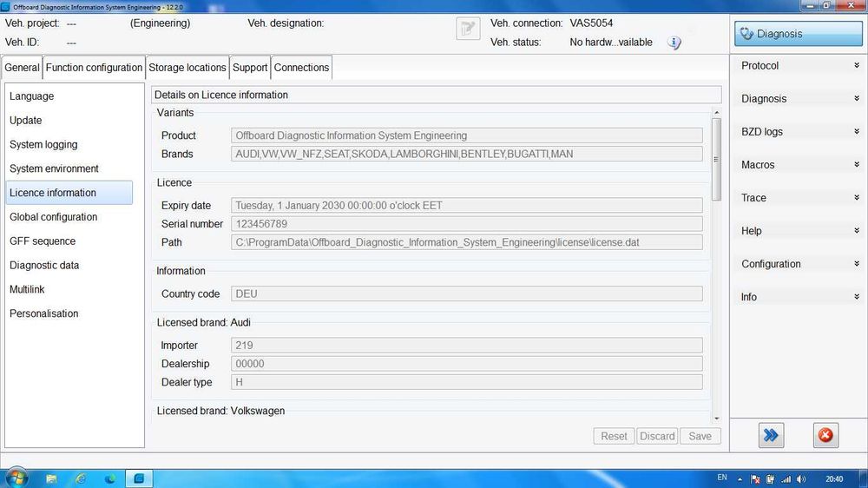This screenshot has height=488, width=868.
Task: Select Global configuration in the list
Action: 69,217
